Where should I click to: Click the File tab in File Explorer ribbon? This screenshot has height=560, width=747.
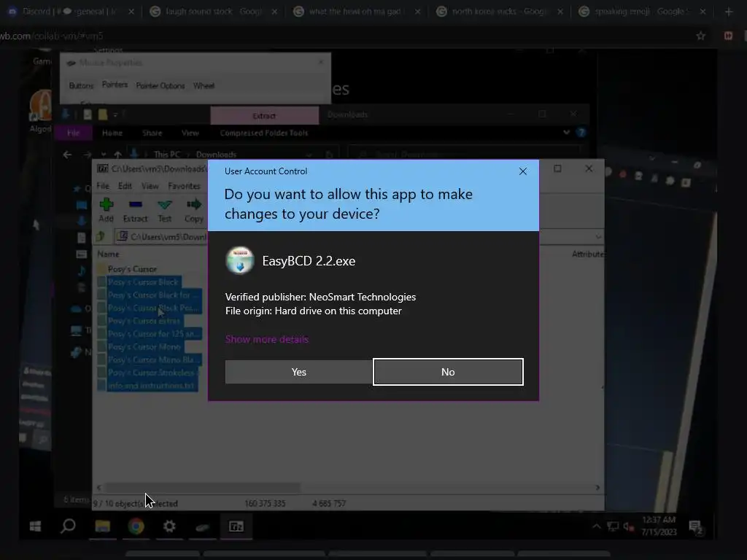[x=74, y=133]
